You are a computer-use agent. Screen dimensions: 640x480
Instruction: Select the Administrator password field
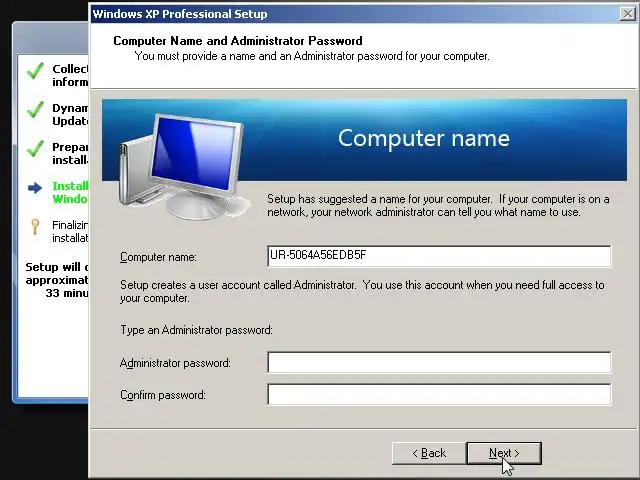pos(439,362)
